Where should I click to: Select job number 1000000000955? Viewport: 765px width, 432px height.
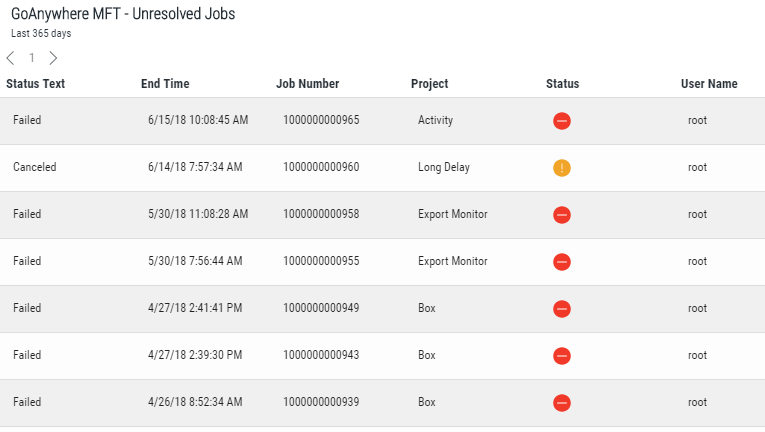(321, 261)
